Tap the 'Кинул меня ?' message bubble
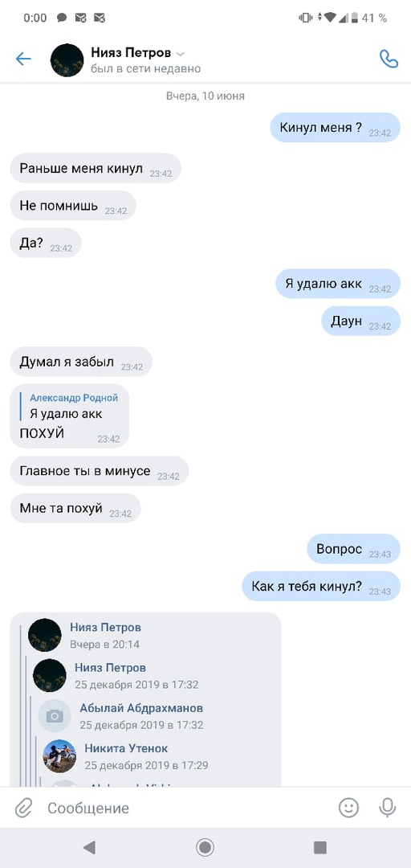The height and width of the screenshot is (868, 411). [336, 128]
